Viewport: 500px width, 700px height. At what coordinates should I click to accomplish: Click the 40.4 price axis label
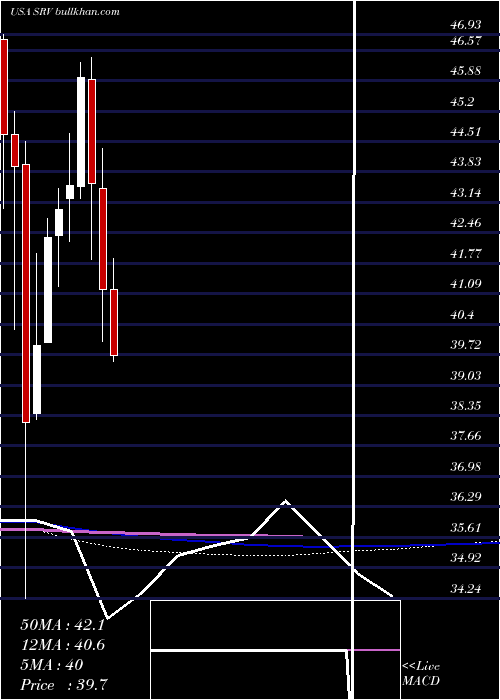(x=462, y=315)
